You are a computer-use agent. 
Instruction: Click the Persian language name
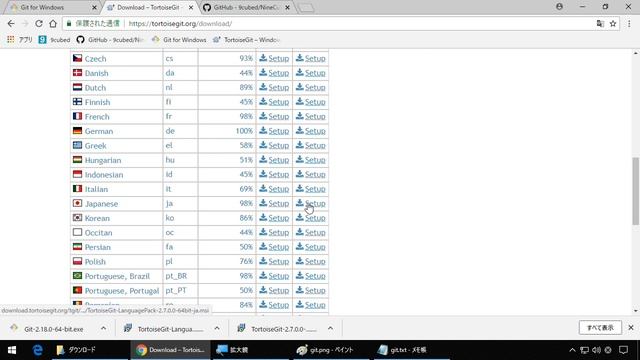98,247
